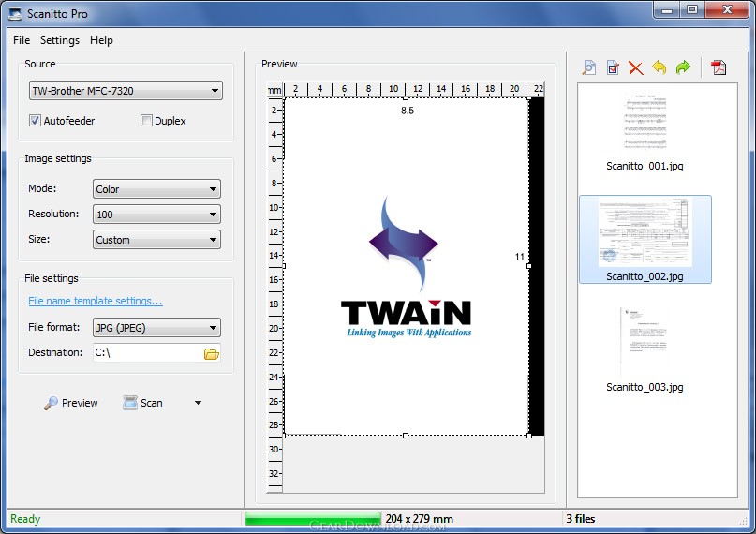The width and height of the screenshot is (756, 534).
Task: Click the Destination path field
Action: click(x=147, y=353)
